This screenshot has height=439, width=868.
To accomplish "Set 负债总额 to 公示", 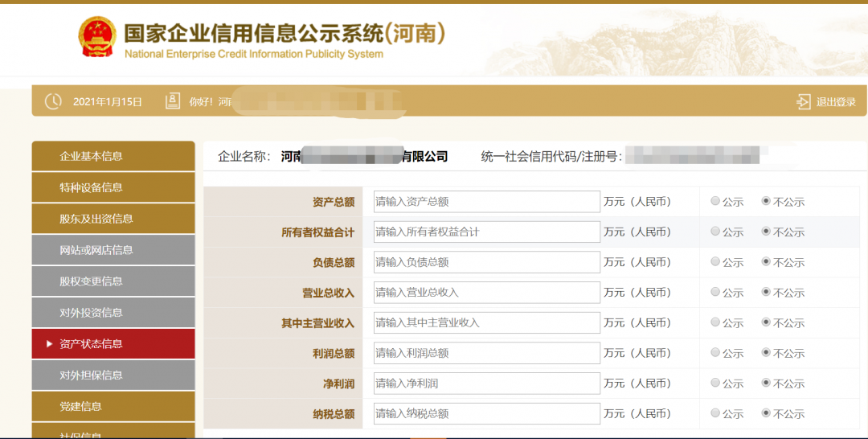I will click(715, 261).
